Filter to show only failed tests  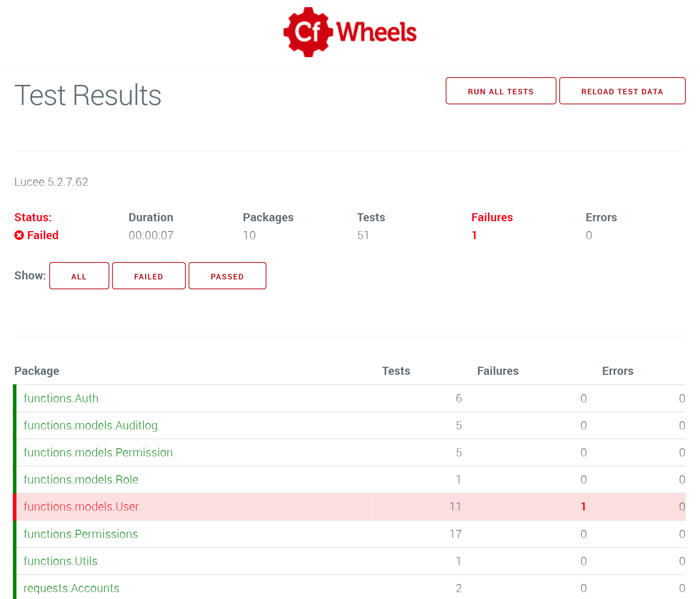[148, 276]
